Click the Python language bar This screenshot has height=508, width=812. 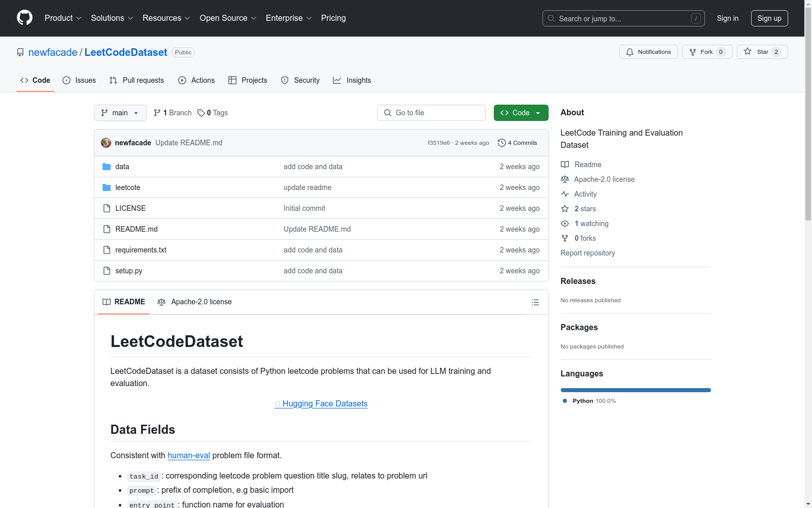[x=636, y=390]
